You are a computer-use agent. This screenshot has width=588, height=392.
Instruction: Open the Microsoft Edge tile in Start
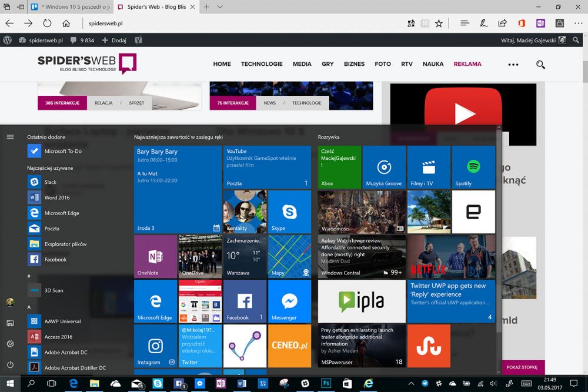(155, 301)
